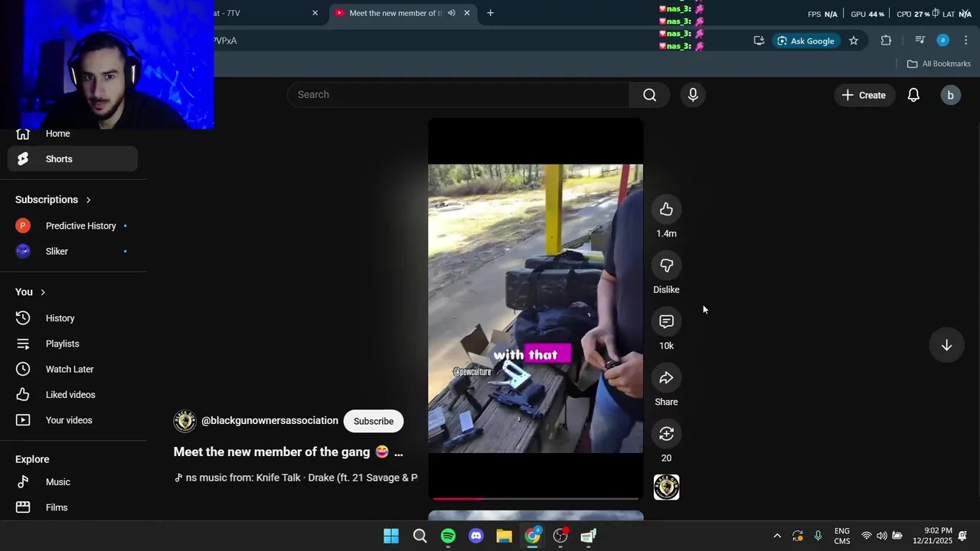The image size is (980, 551).
Task: Open watch History
Action: (x=73, y=318)
